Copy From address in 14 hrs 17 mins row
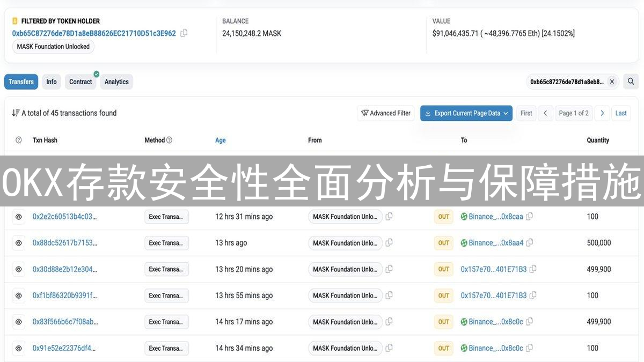 [389, 321]
